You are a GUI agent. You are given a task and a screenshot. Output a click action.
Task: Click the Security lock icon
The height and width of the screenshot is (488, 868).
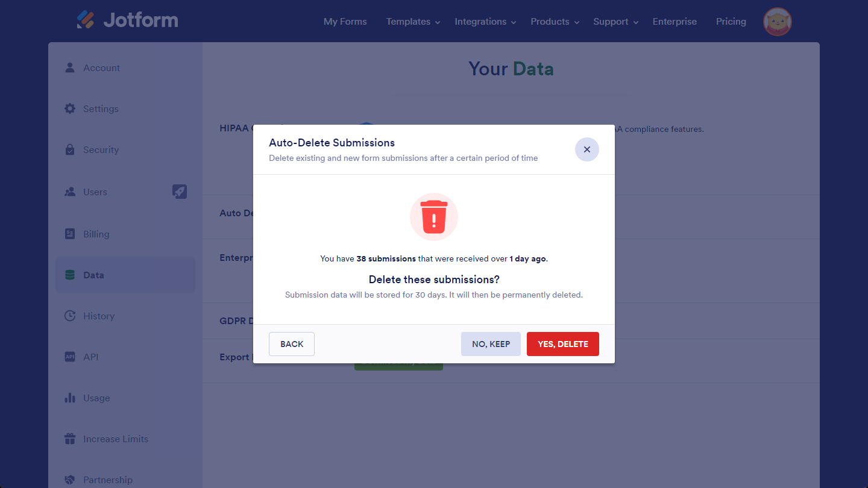pyautogui.click(x=70, y=149)
